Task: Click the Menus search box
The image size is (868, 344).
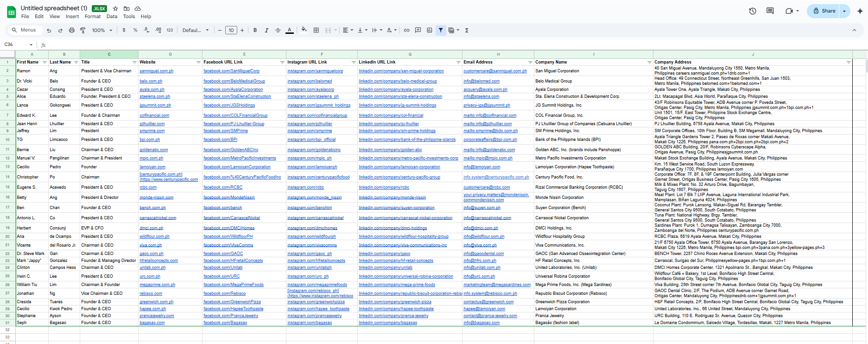Action: tap(25, 30)
